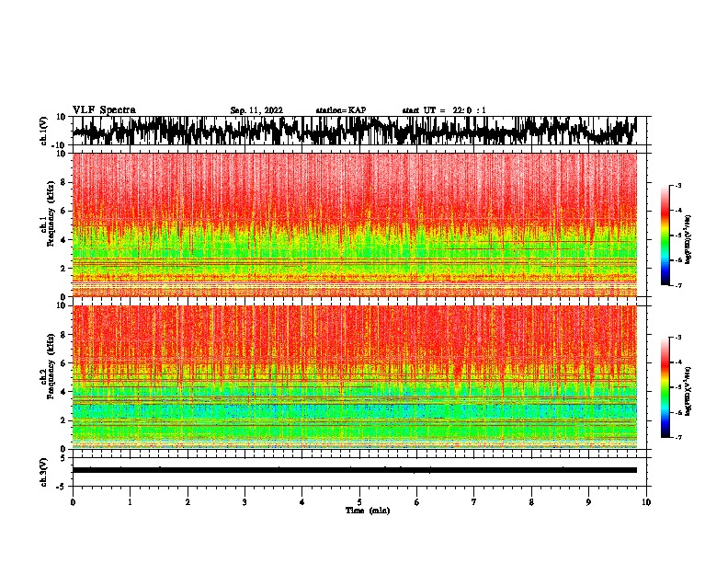Click the "Time (min)" axis title
Viewport: 728px width, 563px height.
tap(368, 511)
